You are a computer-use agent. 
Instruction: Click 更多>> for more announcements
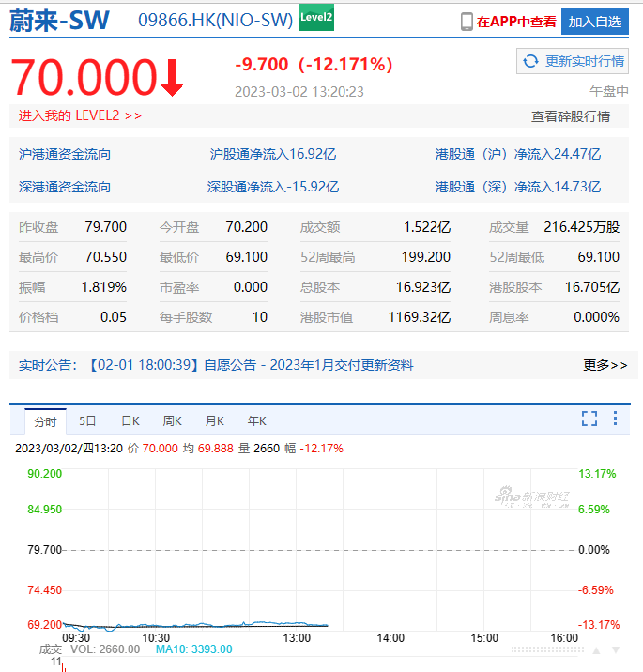605,366
